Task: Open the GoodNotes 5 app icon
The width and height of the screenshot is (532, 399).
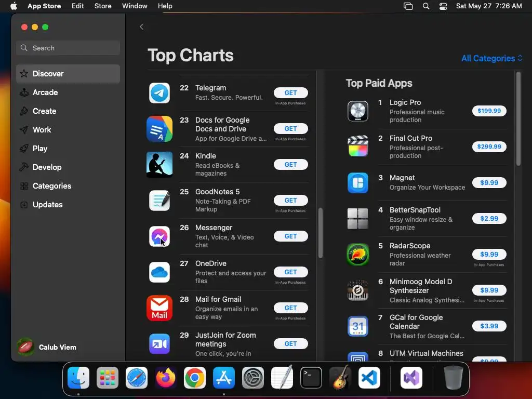Action: pos(159,201)
